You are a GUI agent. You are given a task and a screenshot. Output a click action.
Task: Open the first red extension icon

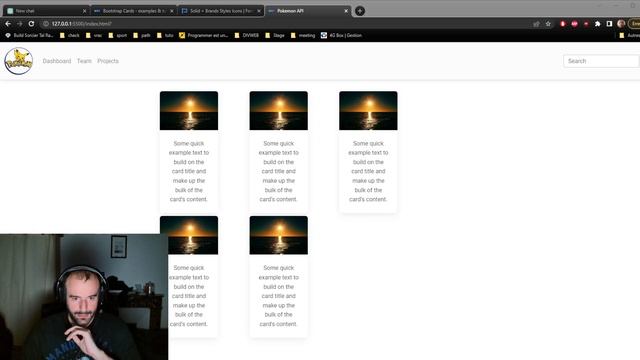tap(562, 24)
